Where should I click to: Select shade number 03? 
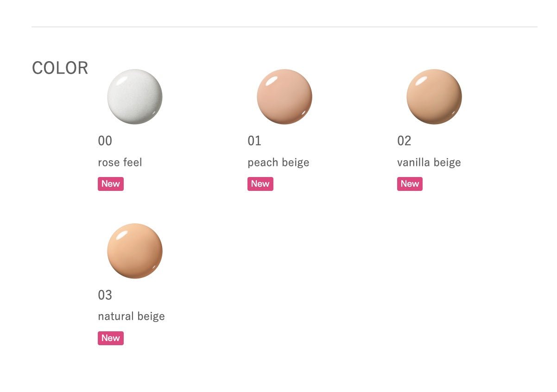pos(105,295)
